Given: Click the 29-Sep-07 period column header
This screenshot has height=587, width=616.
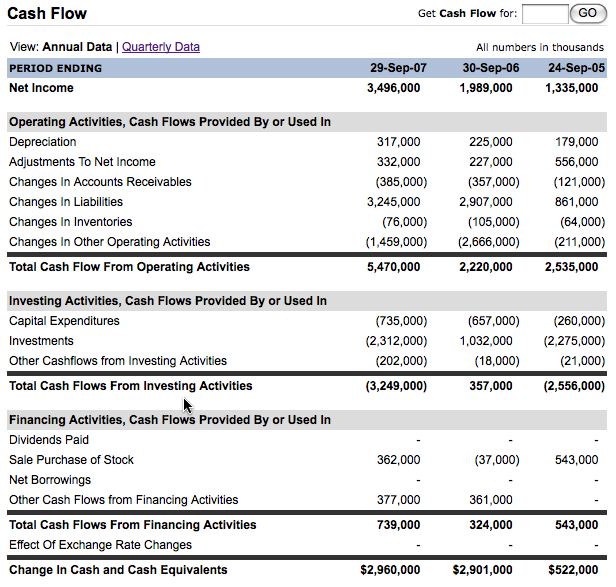Looking at the screenshot, I should [398, 68].
